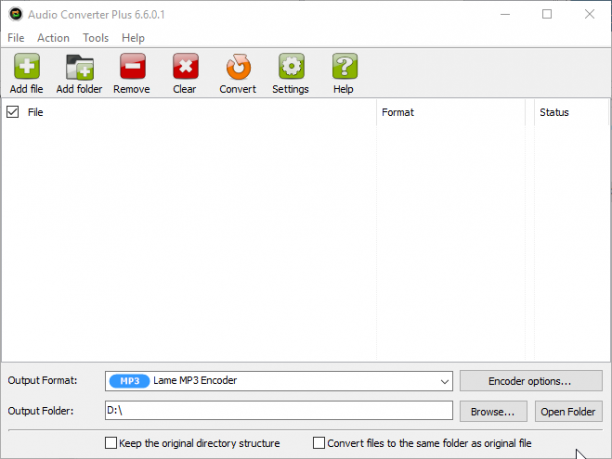Screen dimensions: 612x459
Task: Click the Encoder options button
Action: pos(531,381)
